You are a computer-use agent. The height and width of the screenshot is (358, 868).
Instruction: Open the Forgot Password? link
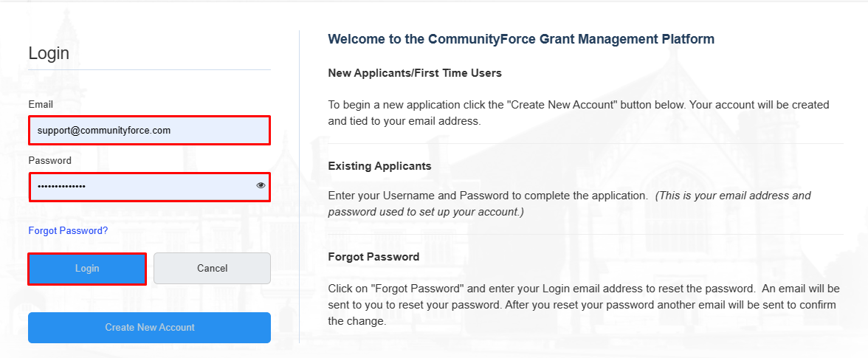tap(68, 231)
